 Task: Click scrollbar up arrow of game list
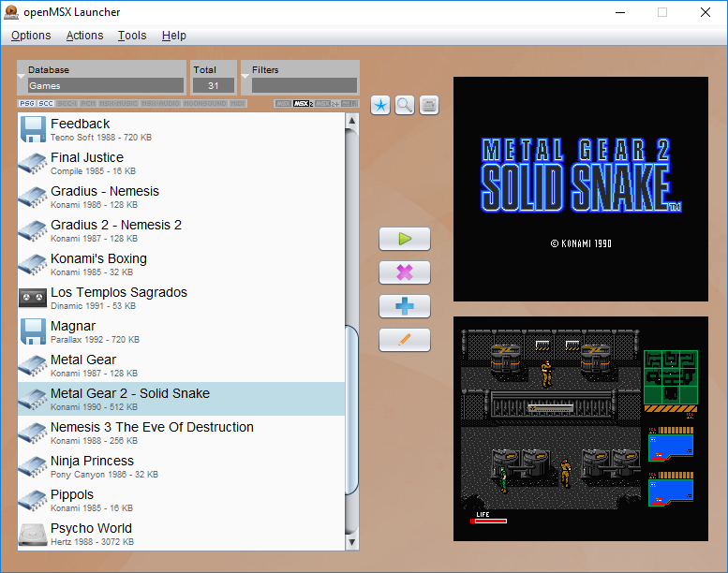click(352, 120)
